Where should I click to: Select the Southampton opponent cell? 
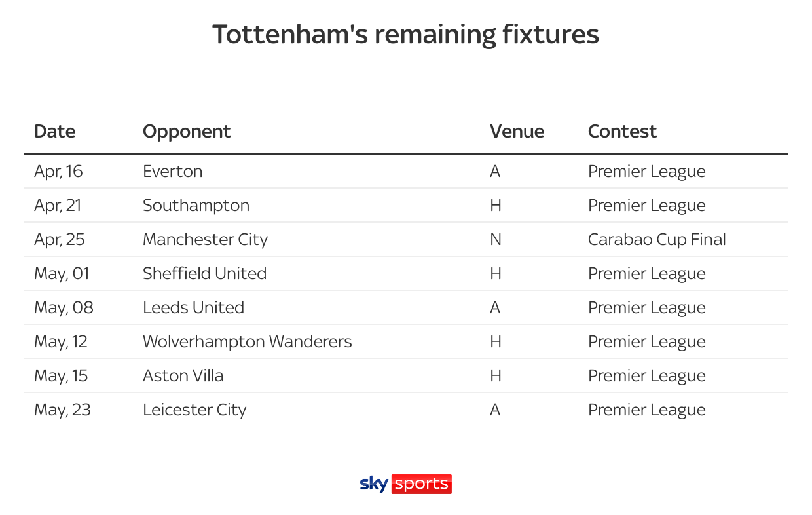196,206
